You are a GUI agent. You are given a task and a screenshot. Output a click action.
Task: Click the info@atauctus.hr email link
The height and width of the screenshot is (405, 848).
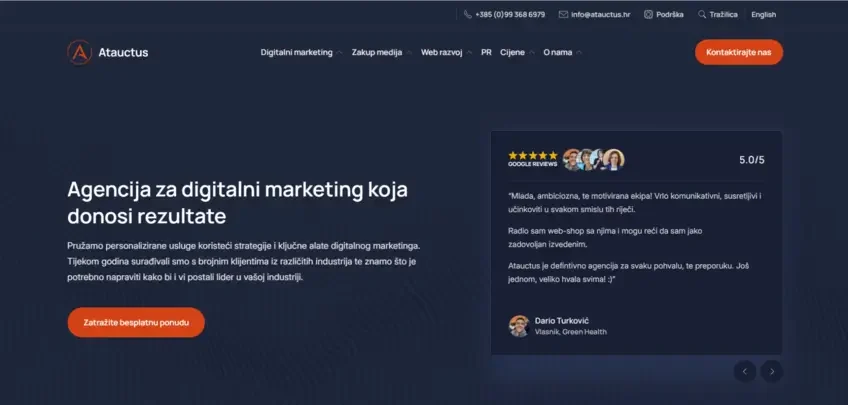click(x=600, y=15)
